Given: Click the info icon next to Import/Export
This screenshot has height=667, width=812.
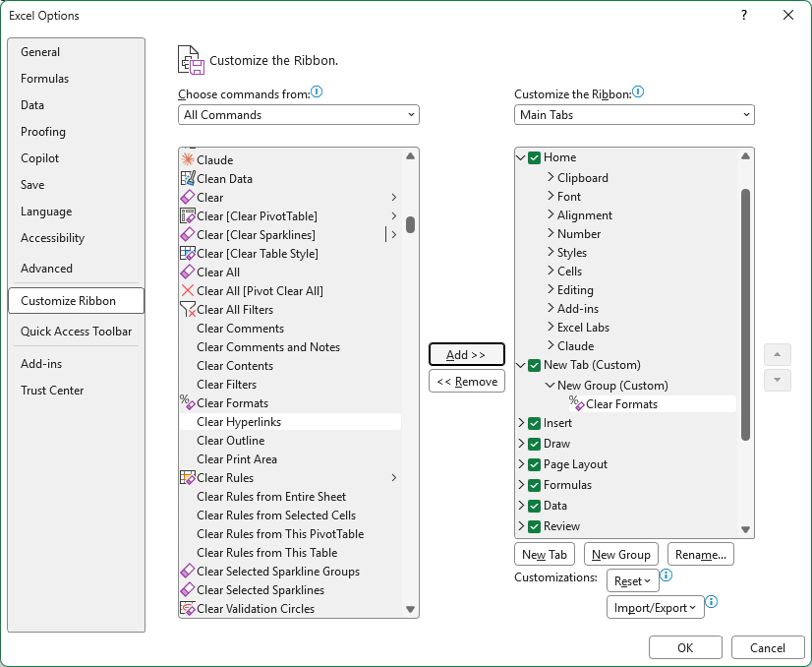Looking at the screenshot, I should (712, 601).
